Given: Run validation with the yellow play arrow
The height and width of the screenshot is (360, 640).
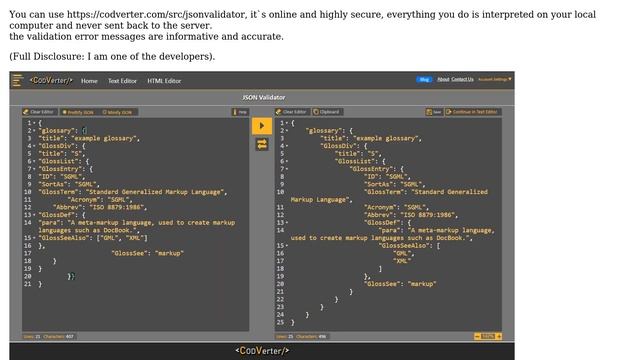Looking at the screenshot, I should click(x=262, y=126).
